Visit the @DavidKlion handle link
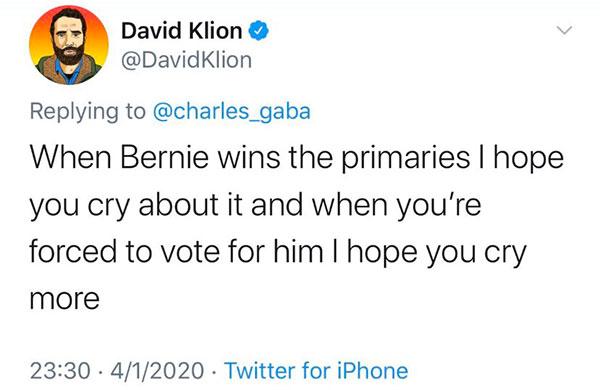This screenshot has width=600, height=390. coord(186,60)
